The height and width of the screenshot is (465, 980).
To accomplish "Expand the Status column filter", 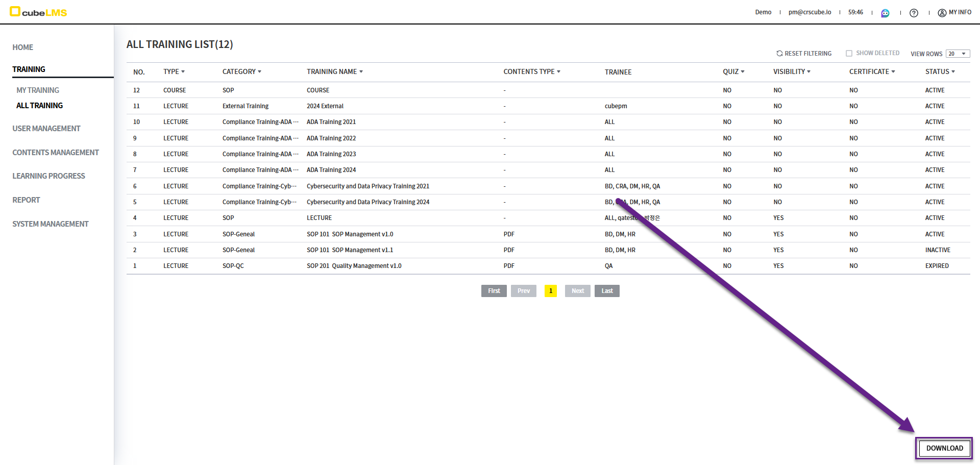I will [953, 72].
